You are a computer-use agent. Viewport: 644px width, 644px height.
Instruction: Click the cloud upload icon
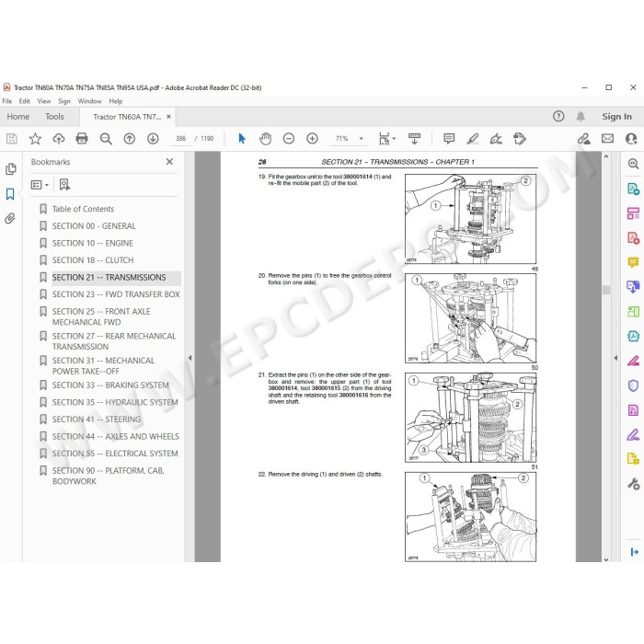59,139
